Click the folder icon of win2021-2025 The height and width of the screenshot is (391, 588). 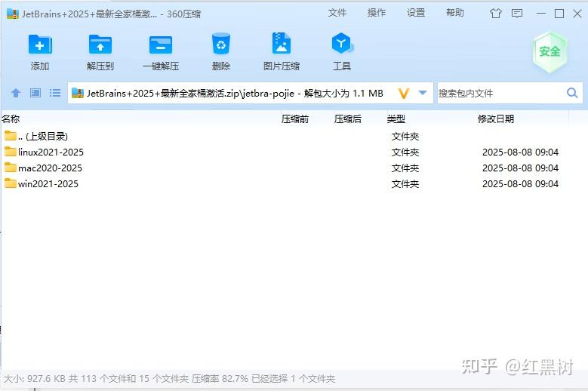(11, 183)
